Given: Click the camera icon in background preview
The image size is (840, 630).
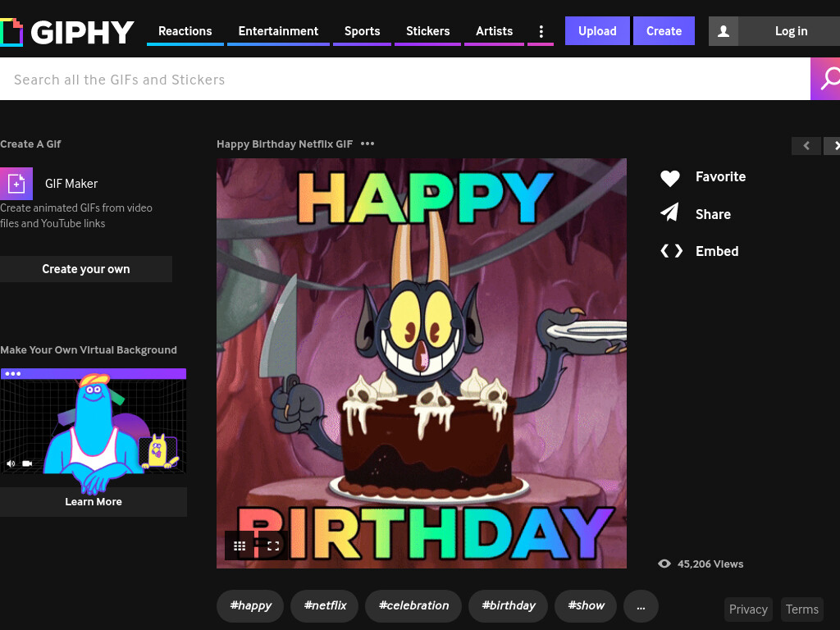Looking at the screenshot, I should coord(27,463).
